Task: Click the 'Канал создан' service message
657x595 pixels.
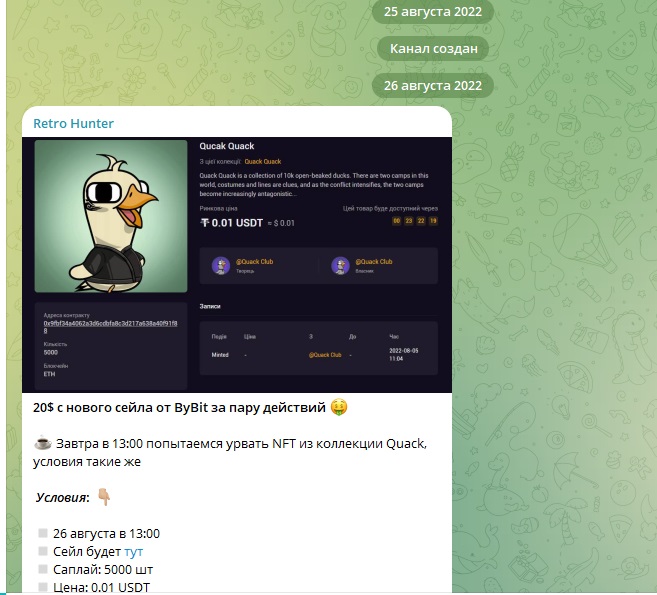Action: coord(434,49)
